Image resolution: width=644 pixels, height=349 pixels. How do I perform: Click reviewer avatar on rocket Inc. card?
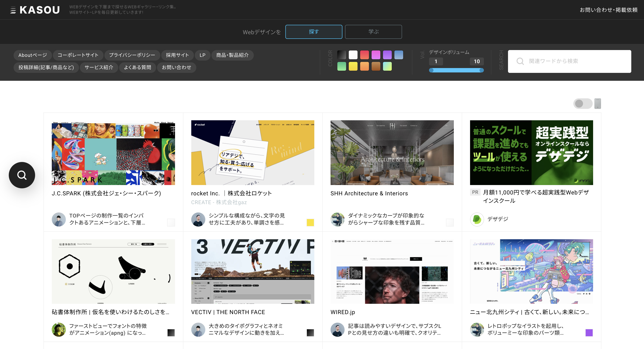[x=198, y=219]
